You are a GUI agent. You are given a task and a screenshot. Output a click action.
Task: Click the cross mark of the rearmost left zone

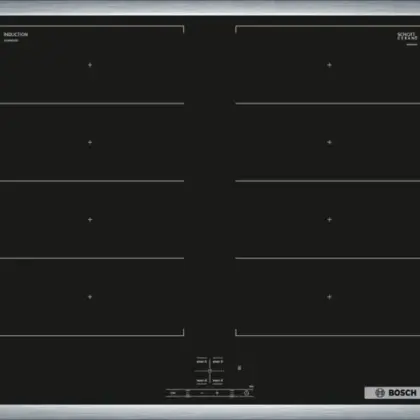click(x=90, y=65)
